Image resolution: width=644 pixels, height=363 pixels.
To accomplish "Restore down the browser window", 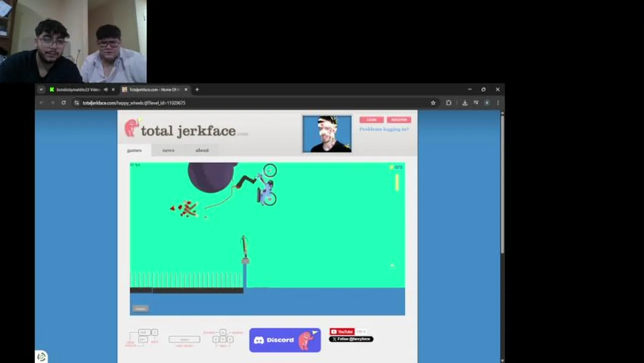I will [x=484, y=90].
